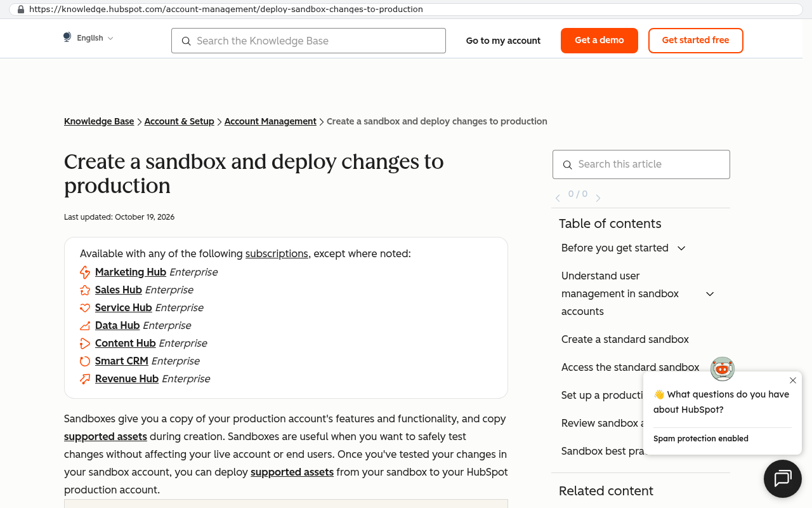Click the globe language icon

[x=67, y=37]
